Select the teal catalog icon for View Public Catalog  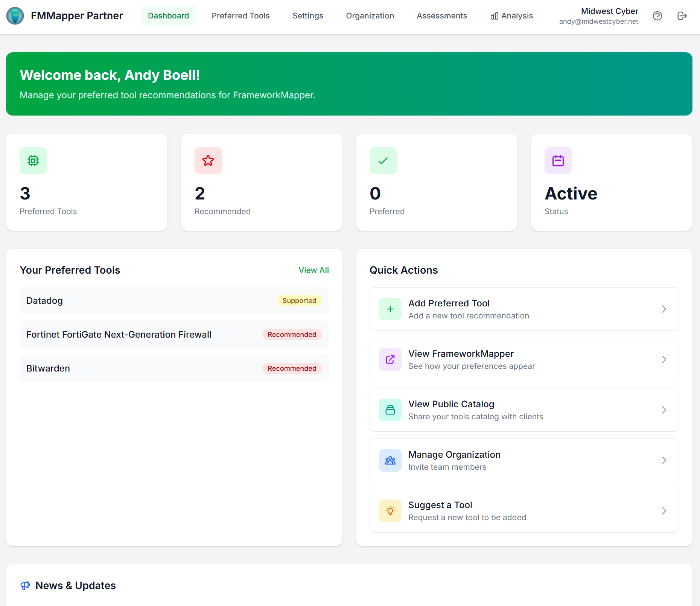390,410
